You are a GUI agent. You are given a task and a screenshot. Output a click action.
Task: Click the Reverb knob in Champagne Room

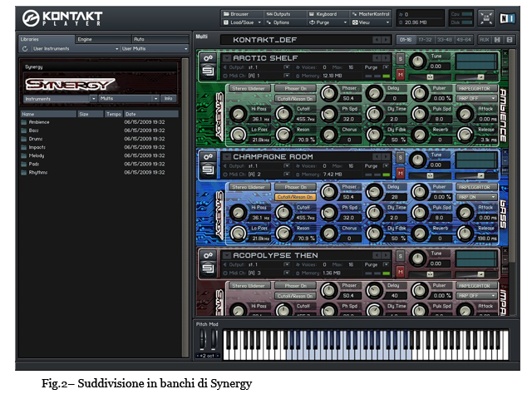[x=420, y=234]
